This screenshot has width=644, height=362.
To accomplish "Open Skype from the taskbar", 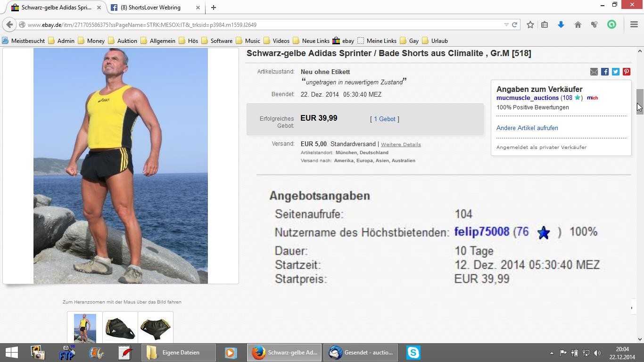I will [x=413, y=353].
